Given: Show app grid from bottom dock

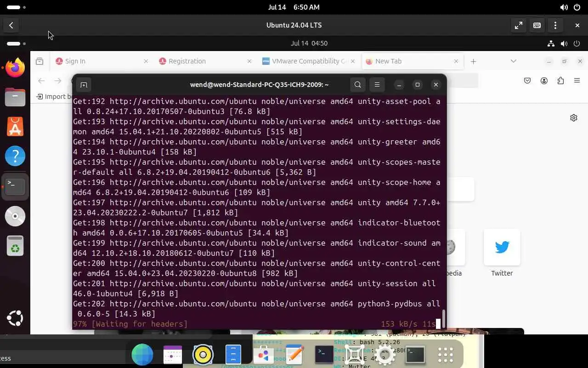Looking at the screenshot, I should [446, 355].
